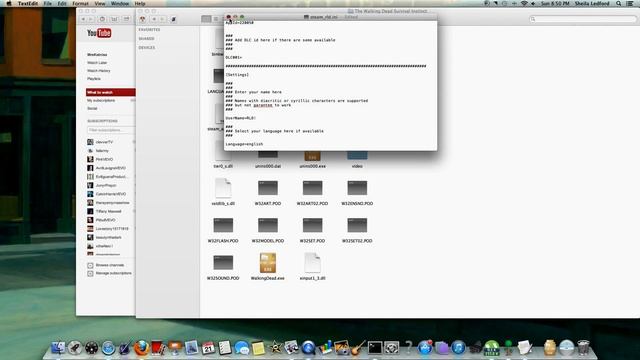
Task: Select the W32SET.POD file icon
Action: pyautogui.click(x=312, y=225)
